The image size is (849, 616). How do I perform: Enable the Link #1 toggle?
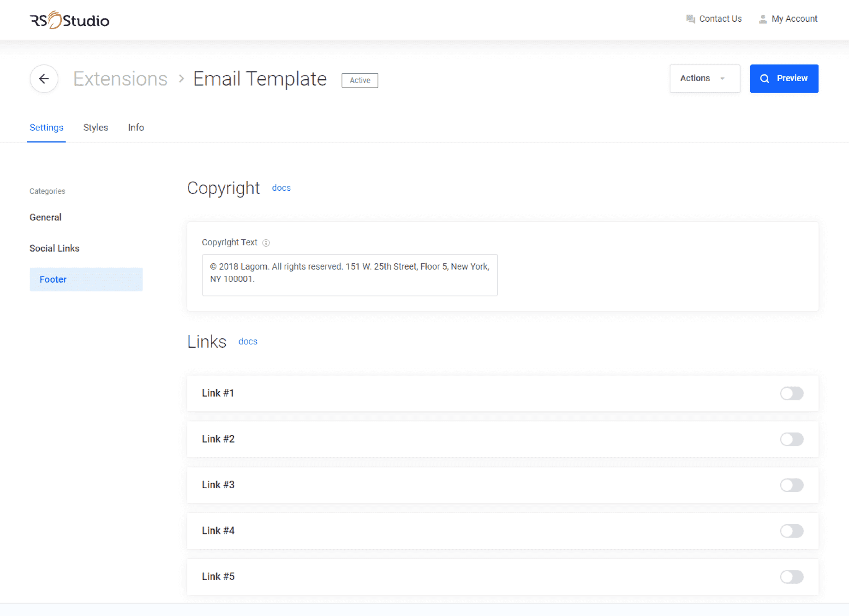[791, 393]
